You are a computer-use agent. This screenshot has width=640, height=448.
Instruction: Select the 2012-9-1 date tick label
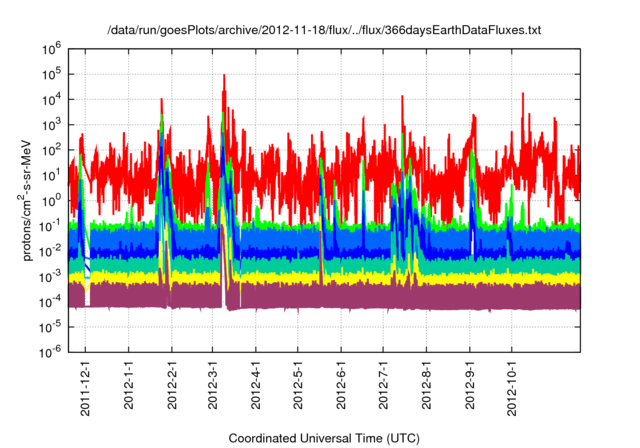[x=470, y=384]
